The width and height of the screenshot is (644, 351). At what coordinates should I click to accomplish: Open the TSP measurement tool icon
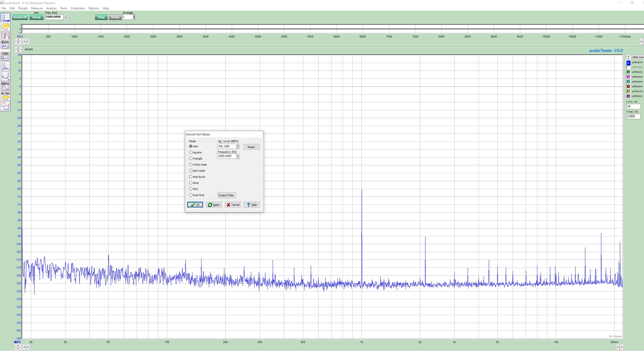[x=5, y=56]
